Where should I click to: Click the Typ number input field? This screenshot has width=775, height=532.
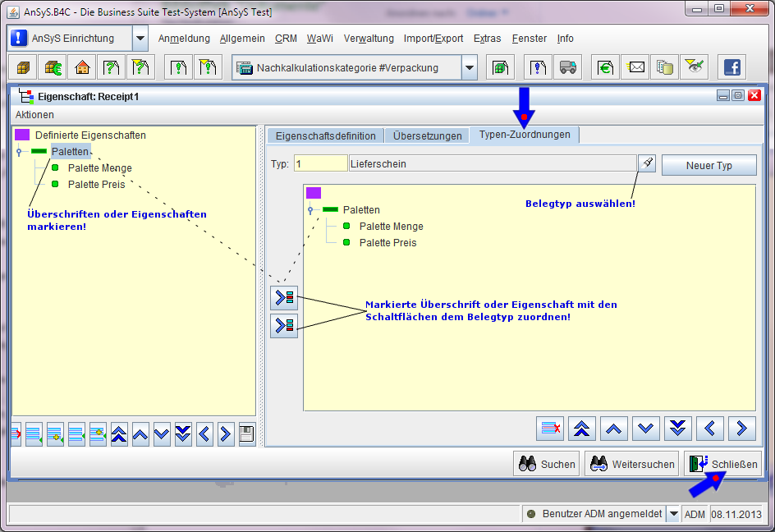click(x=320, y=164)
